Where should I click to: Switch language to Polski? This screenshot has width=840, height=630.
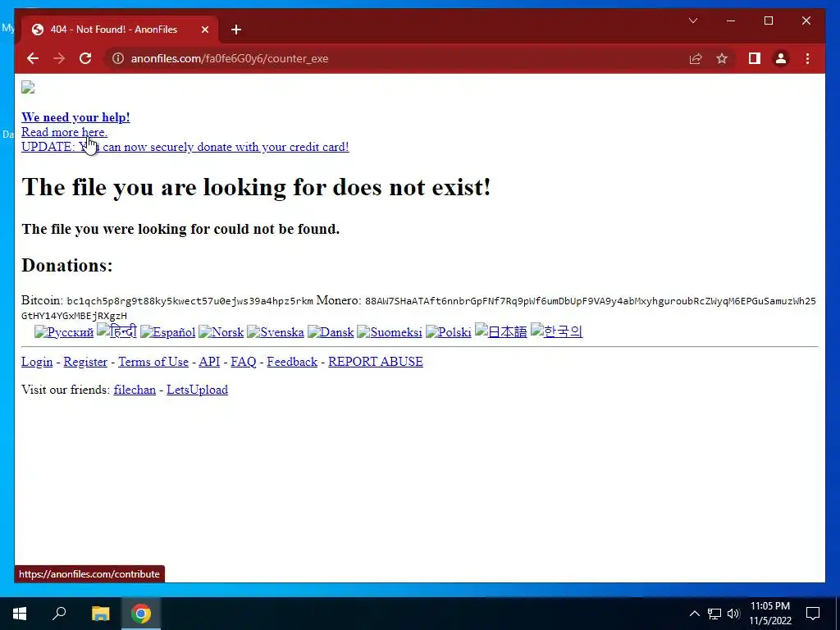449,332
